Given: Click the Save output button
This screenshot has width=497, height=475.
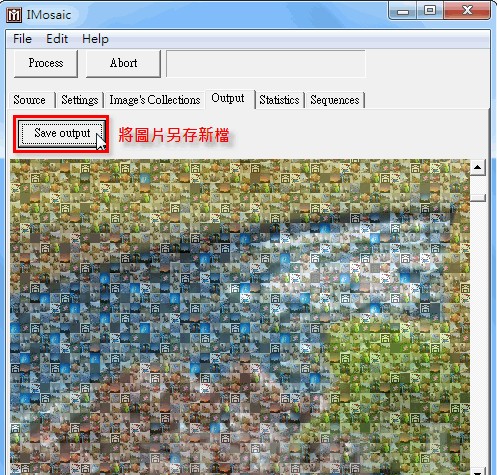Looking at the screenshot, I should pos(62,133).
